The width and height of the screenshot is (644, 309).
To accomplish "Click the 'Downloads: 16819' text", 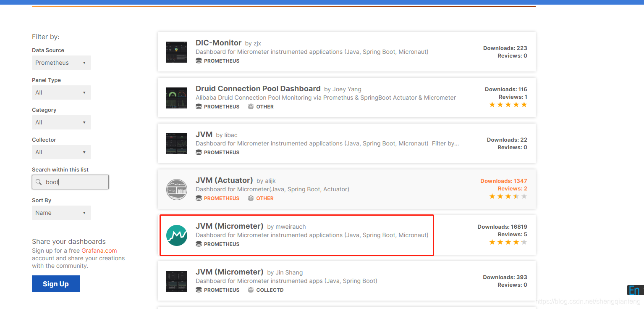I will tap(502, 227).
